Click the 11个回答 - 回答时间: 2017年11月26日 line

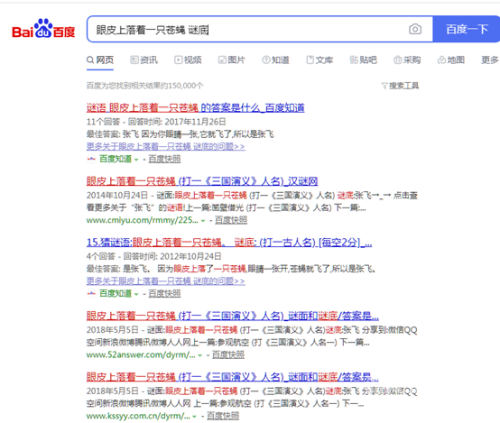[x=156, y=122]
